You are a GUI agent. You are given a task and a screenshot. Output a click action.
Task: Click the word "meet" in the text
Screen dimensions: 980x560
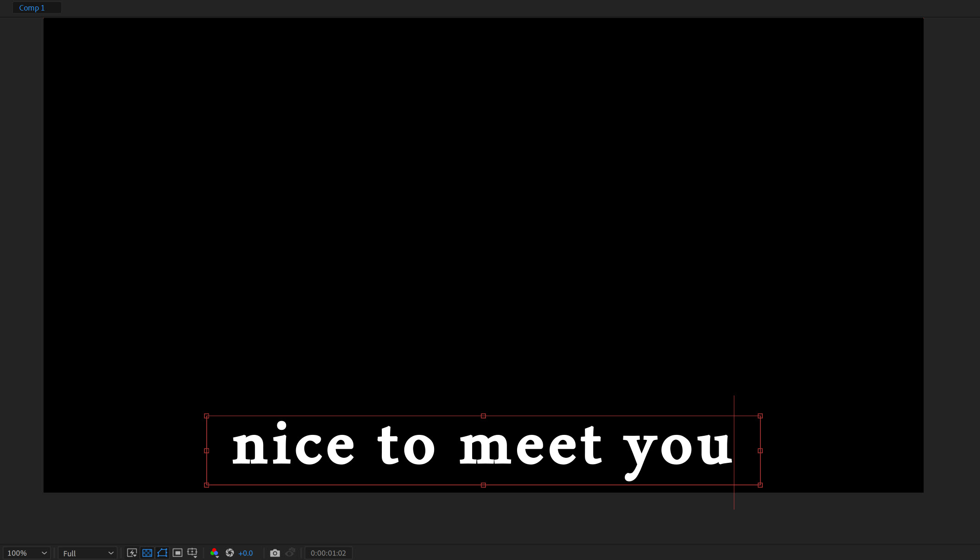click(x=530, y=445)
